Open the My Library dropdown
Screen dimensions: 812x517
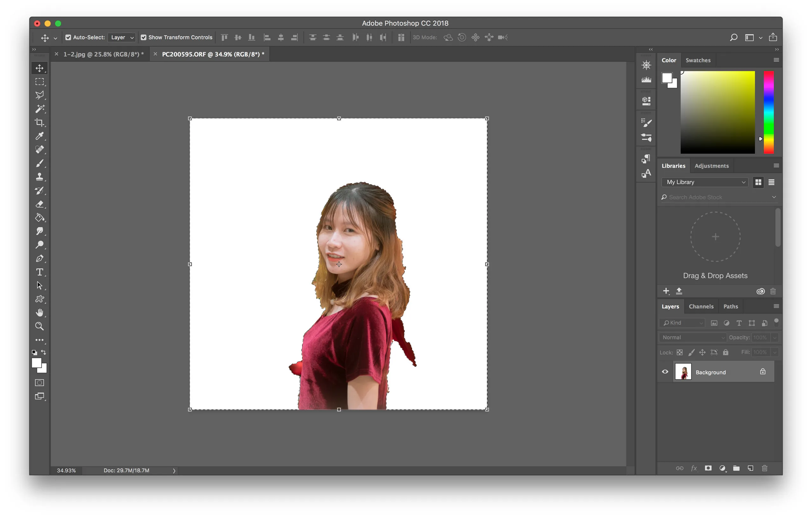pos(705,182)
